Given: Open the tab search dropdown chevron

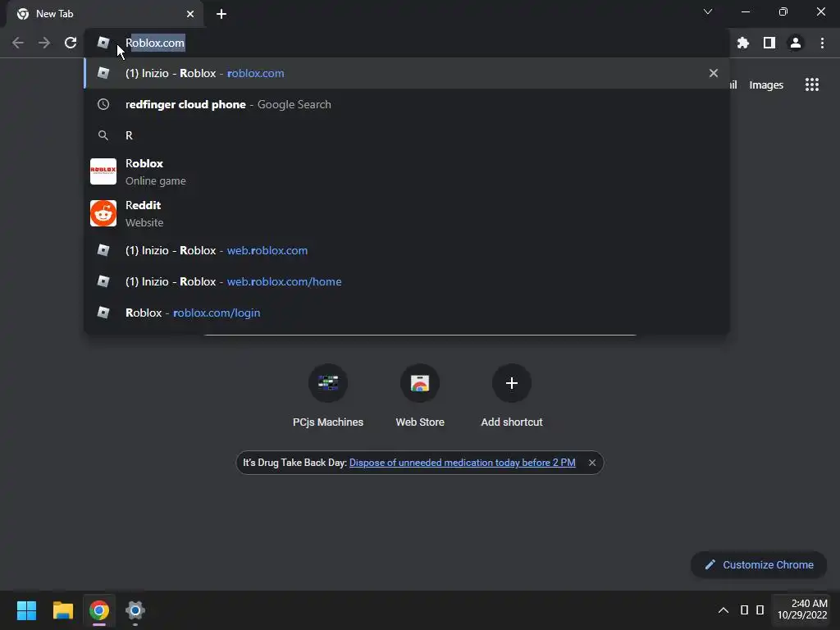Looking at the screenshot, I should point(708,11).
